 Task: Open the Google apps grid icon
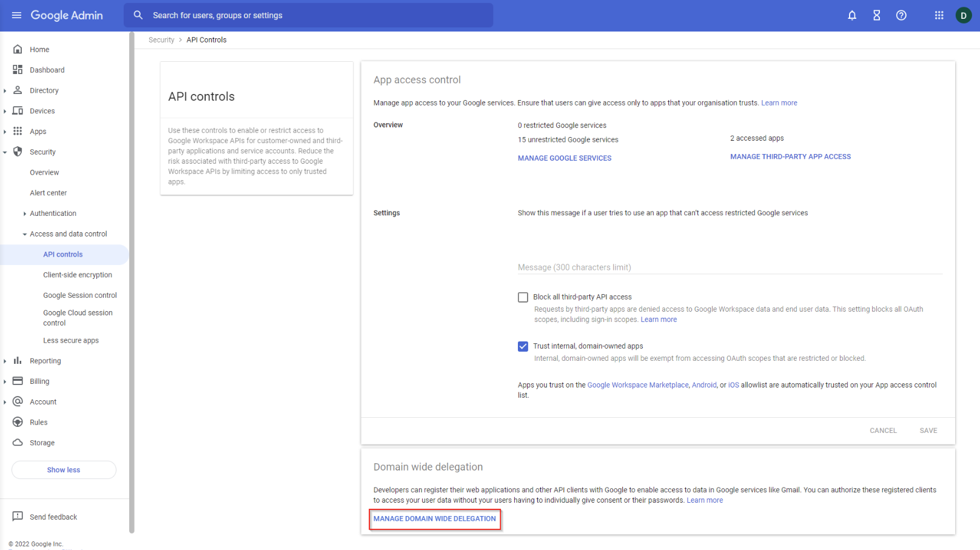[x=939, y=15]
